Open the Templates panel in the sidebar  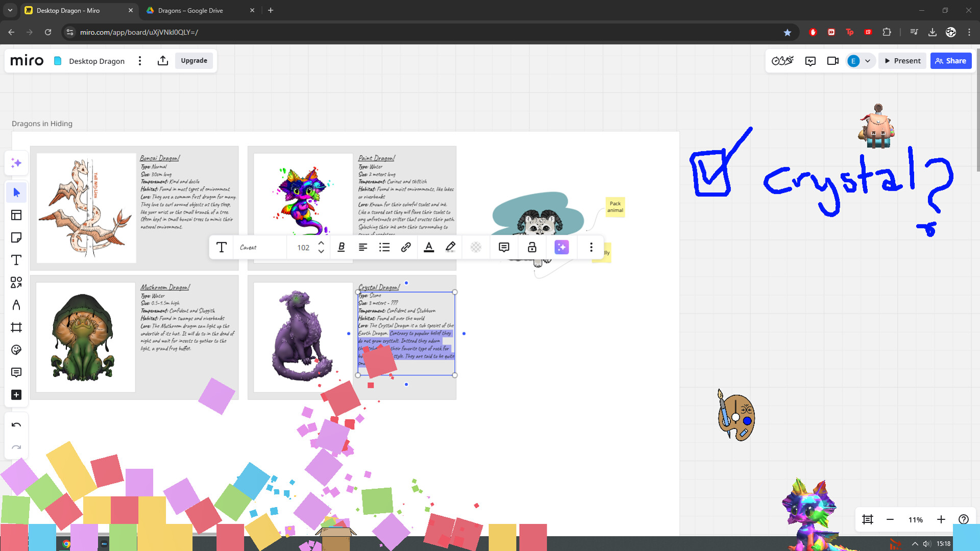(x=16, y=215)
